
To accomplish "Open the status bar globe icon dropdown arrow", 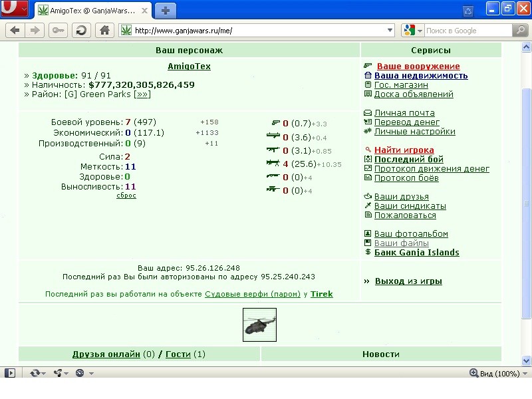I will 91,374.
